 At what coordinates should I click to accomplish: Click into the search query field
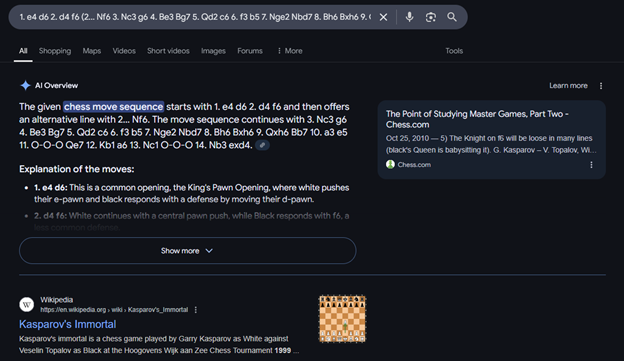click(195, 17)
